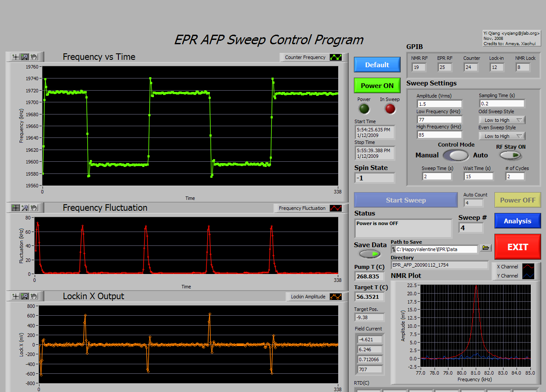The height and width of the screenshot is (392, 546).
Task: Click the Lockin X Output graph plot area
Action: pyautogui.click(x=188, y=344)
